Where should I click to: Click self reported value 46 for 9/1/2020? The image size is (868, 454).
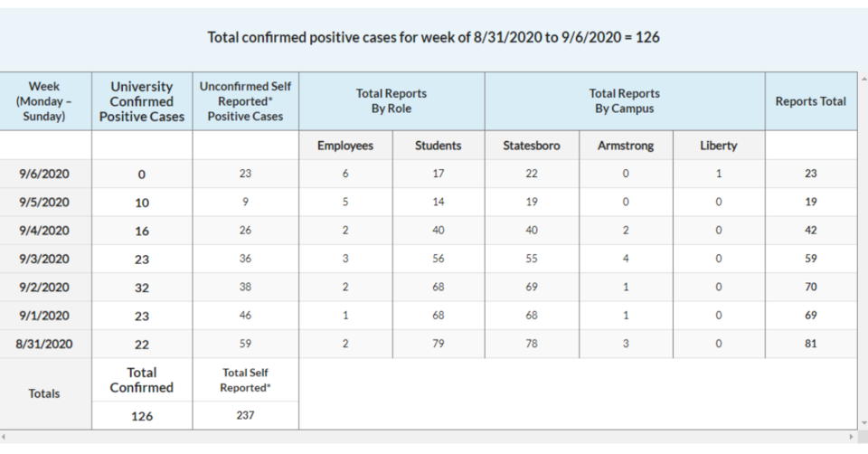pos(245,315)
